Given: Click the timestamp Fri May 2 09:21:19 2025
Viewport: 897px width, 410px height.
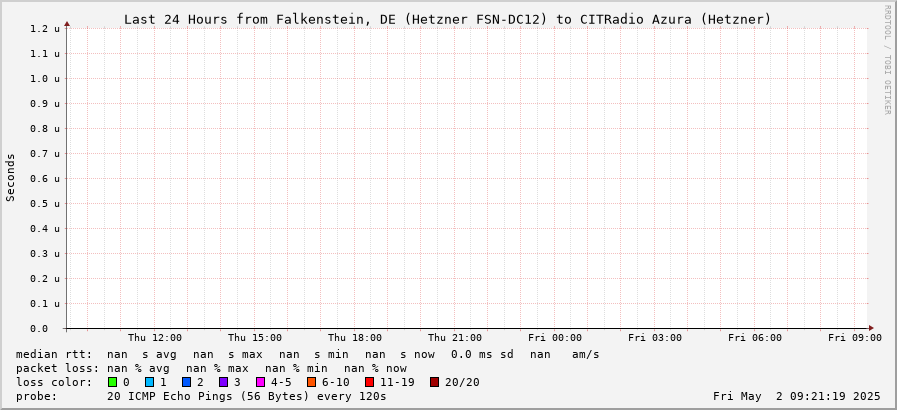Looking at the screenshot, I should (x=797, y=396).
